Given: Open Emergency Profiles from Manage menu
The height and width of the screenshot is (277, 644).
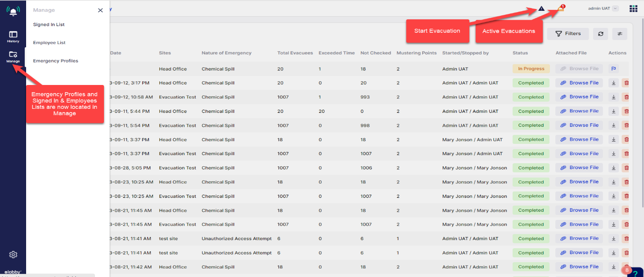Looking at the screenshot, I should pyautogui.click(x=55, y=61).
